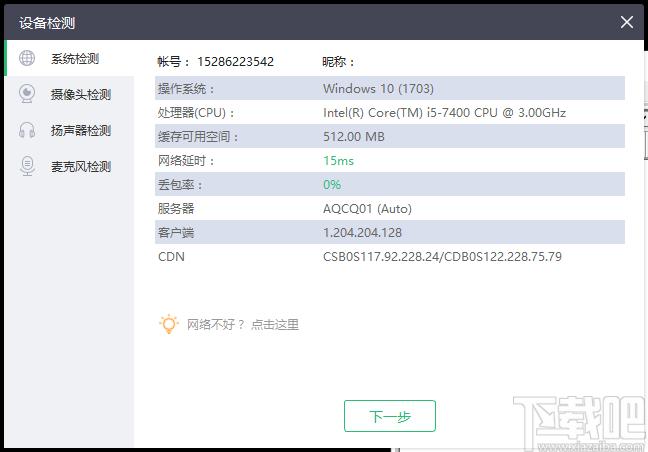This screenshot has height=452, width=648.
Task: Click the 客户端 label
Action: [176, 233]
